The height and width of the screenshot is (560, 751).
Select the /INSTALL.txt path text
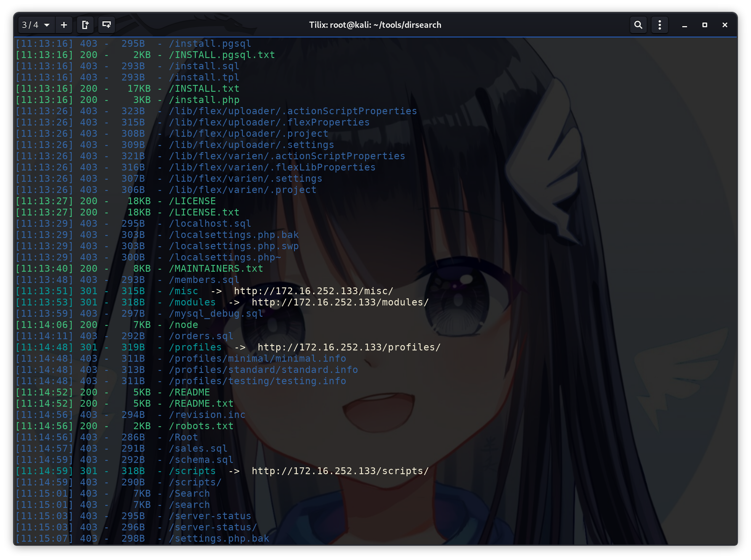tap(204, 88)
